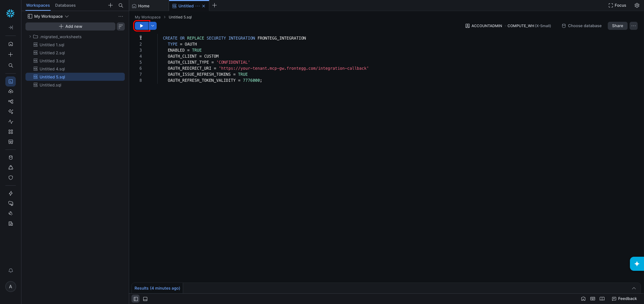Image resolution: width=644 pixels, height=304 pixels.
Task: Open Untitled 3.sql file
Action: pos(75,61)
